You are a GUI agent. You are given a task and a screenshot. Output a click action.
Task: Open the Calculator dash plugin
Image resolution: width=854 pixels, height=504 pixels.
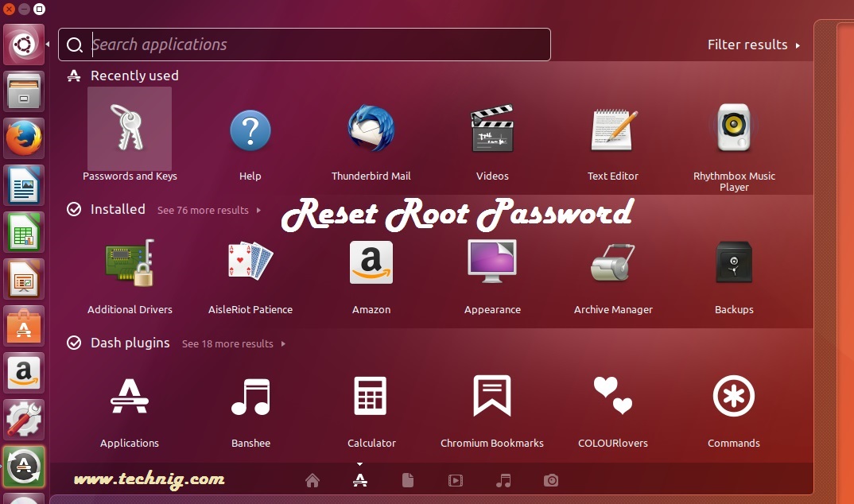tap(371, 395)
